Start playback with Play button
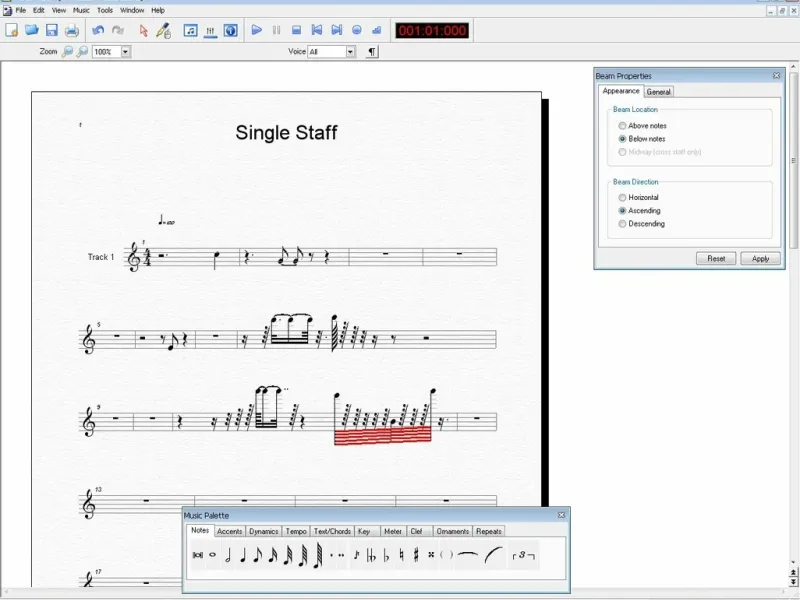800x600 pixels. tap(257, 31)
